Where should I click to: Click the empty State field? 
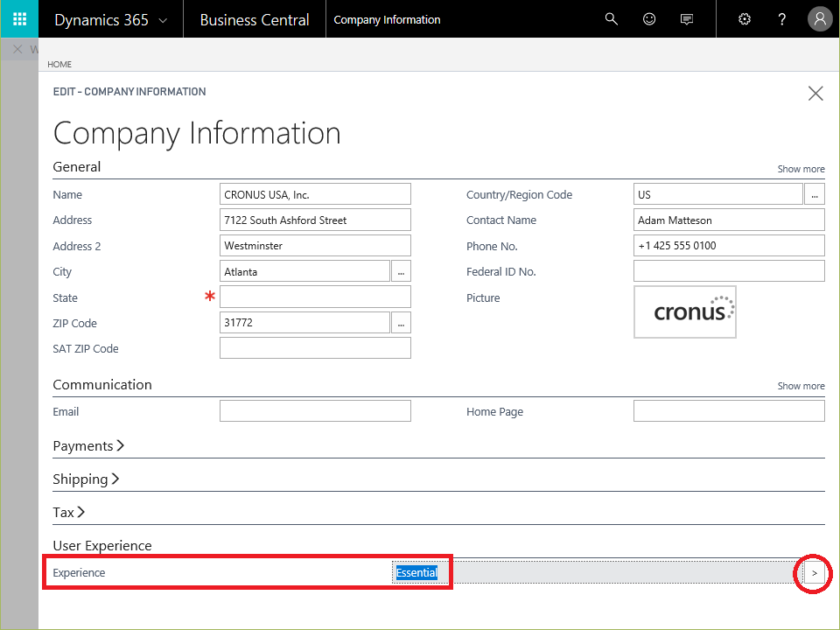point(315,297)
